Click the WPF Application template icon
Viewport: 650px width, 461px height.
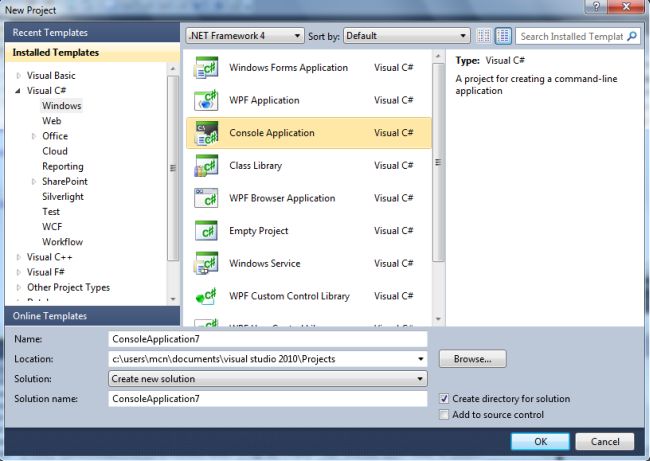click(x=206, y=100)
